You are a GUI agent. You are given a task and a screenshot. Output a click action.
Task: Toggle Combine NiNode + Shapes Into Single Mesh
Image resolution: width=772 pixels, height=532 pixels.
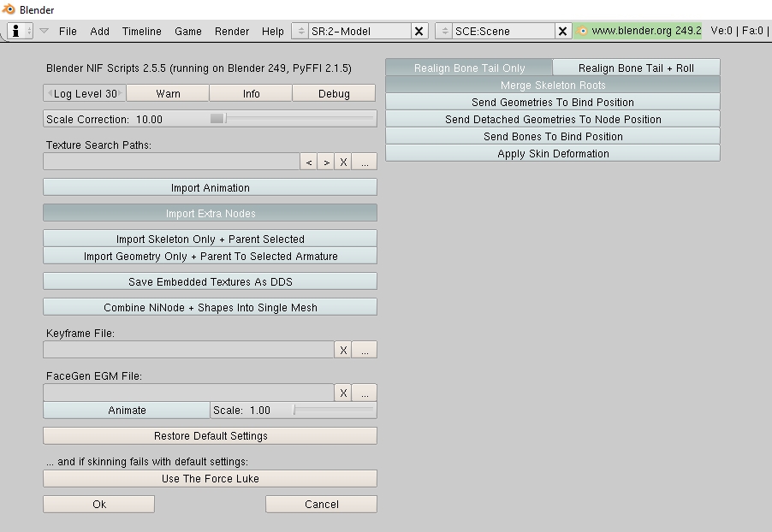211,306
